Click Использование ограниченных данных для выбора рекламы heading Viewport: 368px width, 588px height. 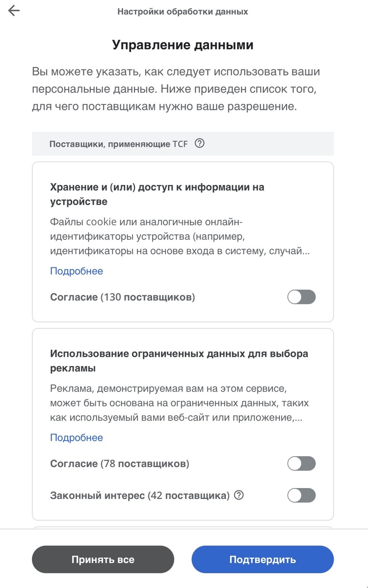tap(179, 361)
